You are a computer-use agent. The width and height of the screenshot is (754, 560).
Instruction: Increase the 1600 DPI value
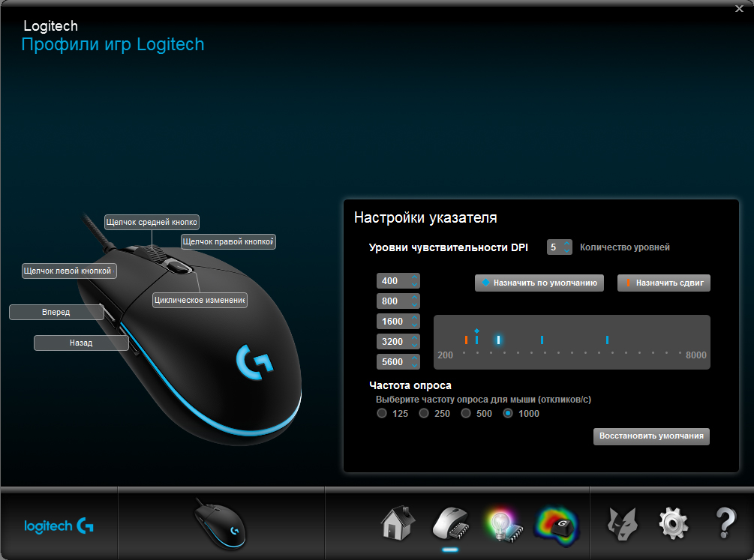coord(414,317)
